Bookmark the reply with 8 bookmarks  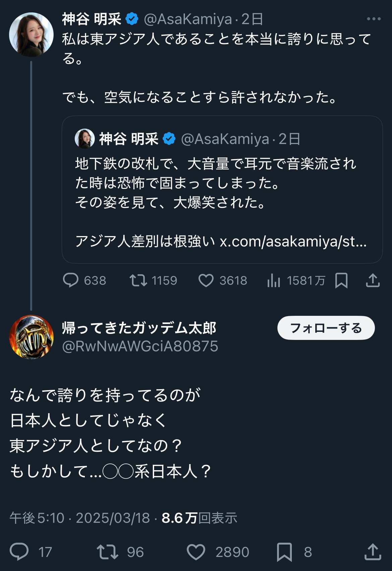pyautogui.click(x=284, y=552)
